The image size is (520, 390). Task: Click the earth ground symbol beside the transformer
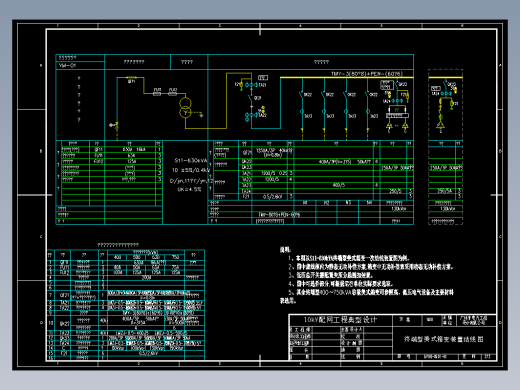[201, 115]
